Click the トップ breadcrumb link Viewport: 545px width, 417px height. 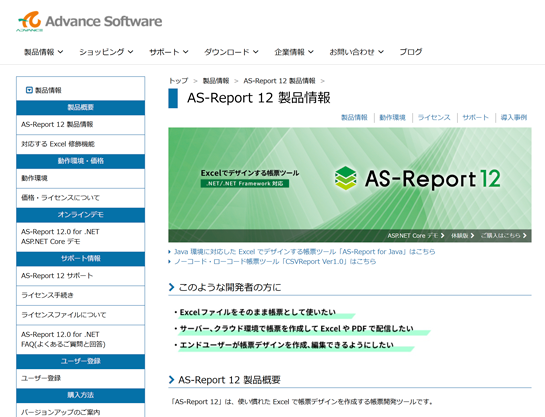(178, 81)
